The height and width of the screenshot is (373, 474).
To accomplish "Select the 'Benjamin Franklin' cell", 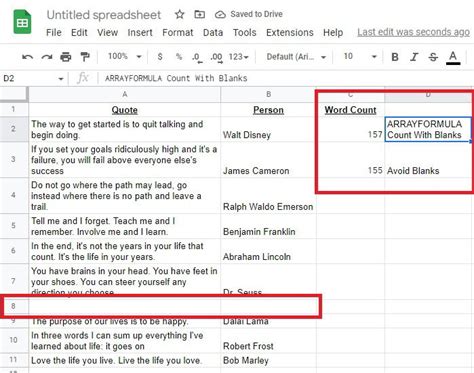I will tap(268, 226).
